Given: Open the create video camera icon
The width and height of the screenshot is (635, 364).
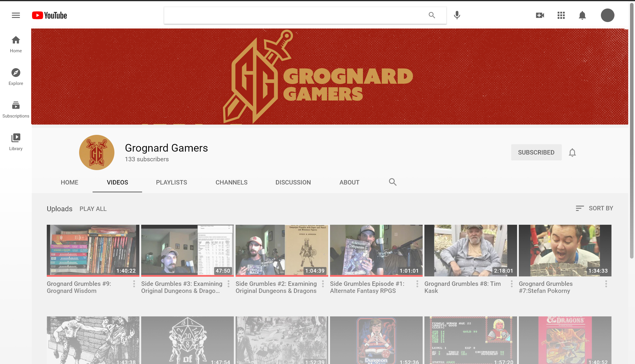Looking at the screenshot, I should [x=540, y=15].
